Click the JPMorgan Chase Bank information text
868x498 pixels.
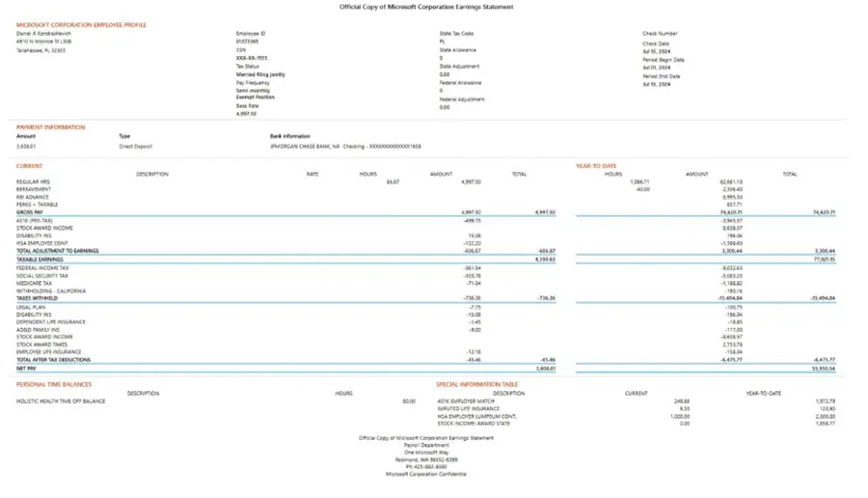pos(345,147)
